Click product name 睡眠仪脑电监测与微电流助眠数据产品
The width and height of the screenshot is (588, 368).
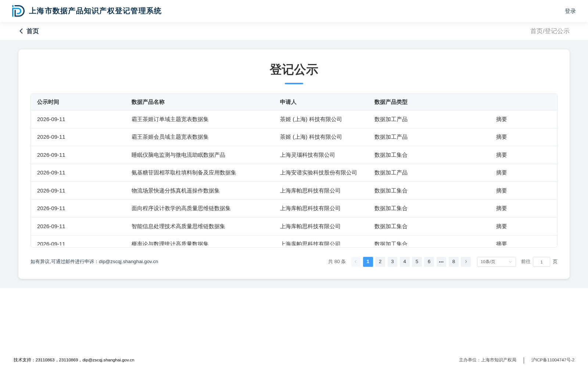tap(178, 155)
